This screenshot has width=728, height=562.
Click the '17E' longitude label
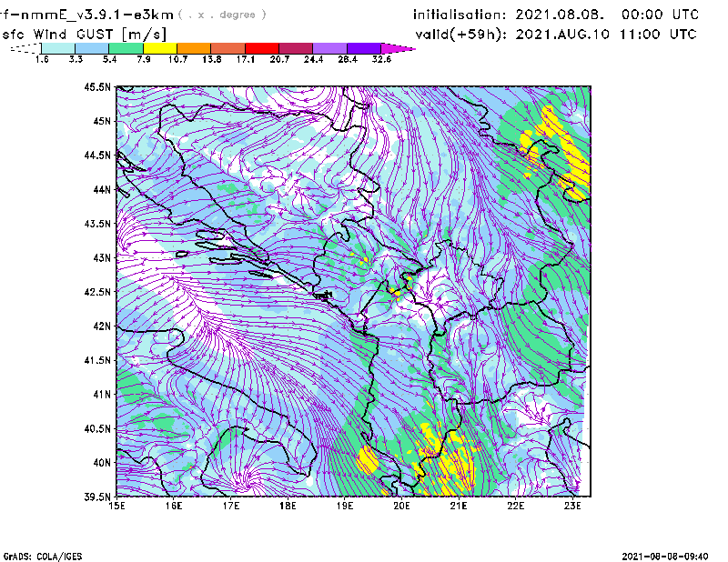[x=231, y=506]
